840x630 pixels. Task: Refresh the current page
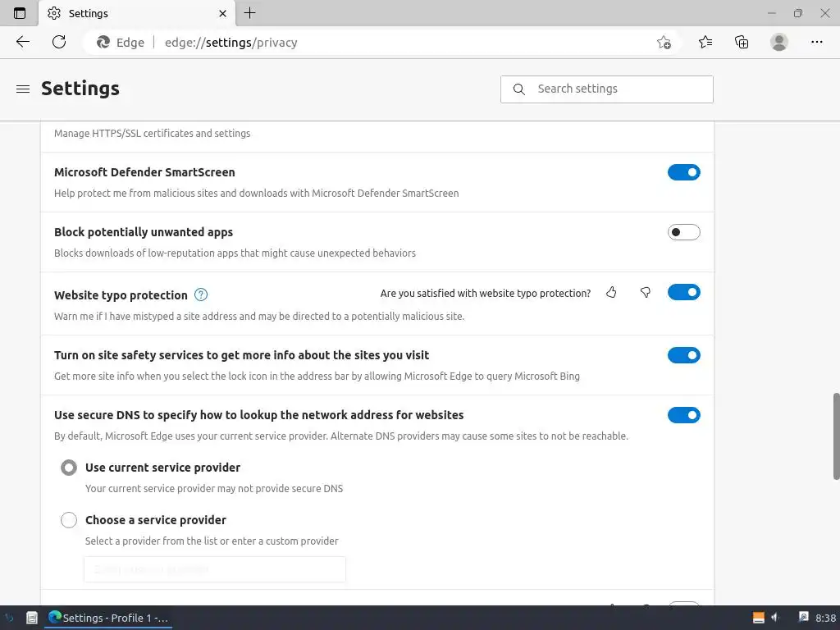(59, 42)
